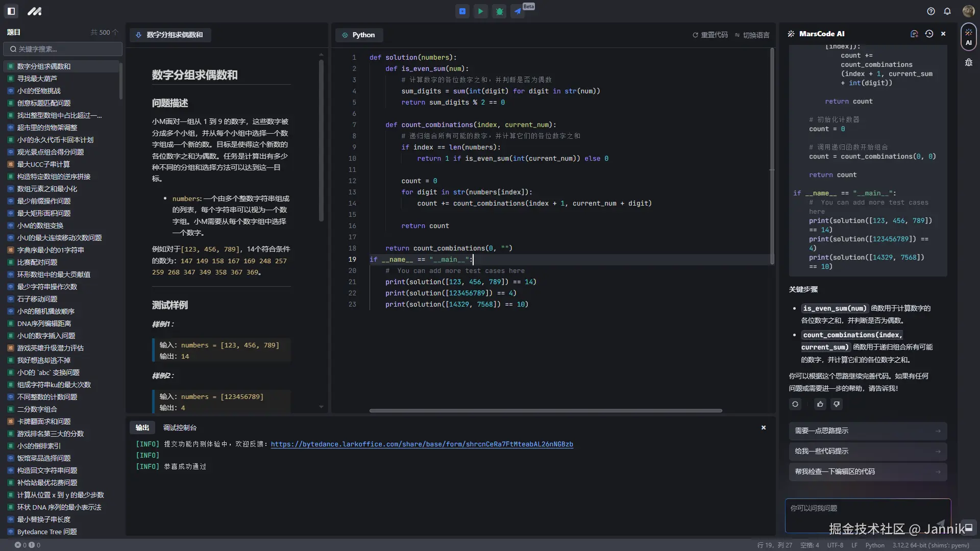Start a new conversation in MarsCode AI panel
The height and width of the screenshot is (551, 980).
coord(914,34)
